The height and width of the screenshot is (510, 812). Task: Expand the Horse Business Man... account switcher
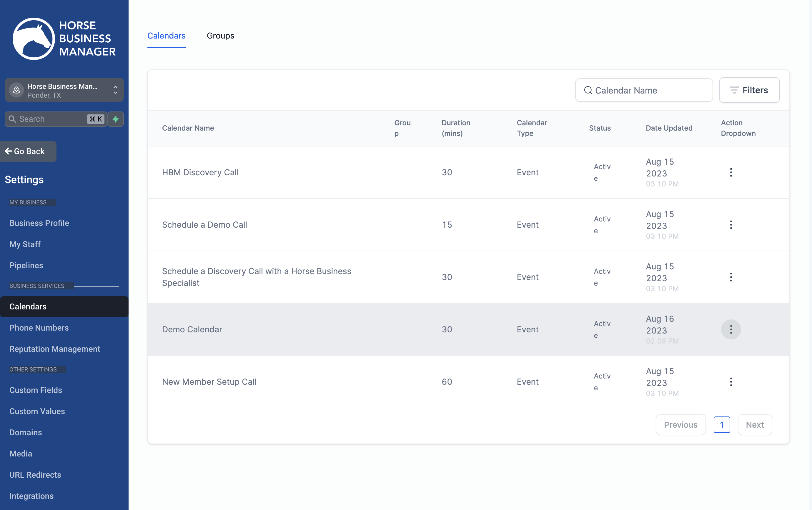click(x=64, y=90)
